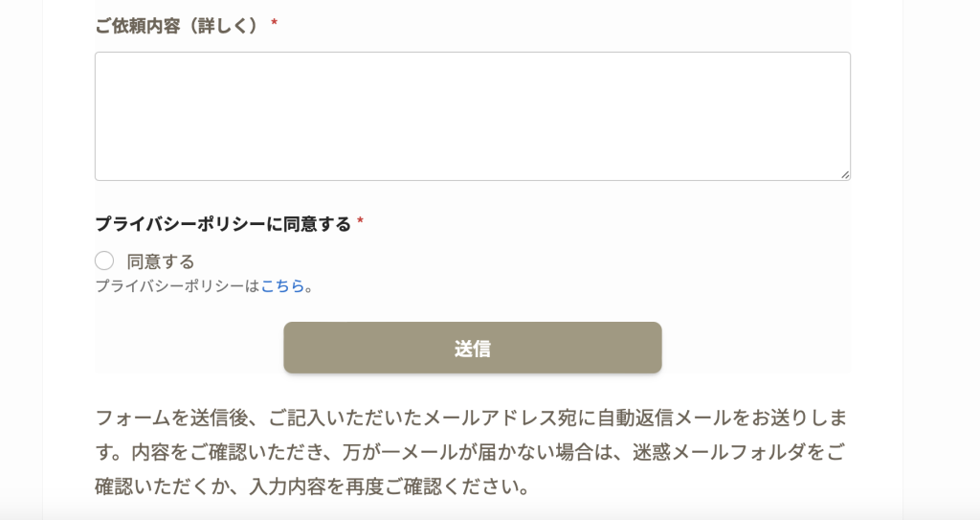Viewport: 980px width, 520px height.
Task: Click the プライバシーポリシーに同意する heading label
Action: coord(223,224)
